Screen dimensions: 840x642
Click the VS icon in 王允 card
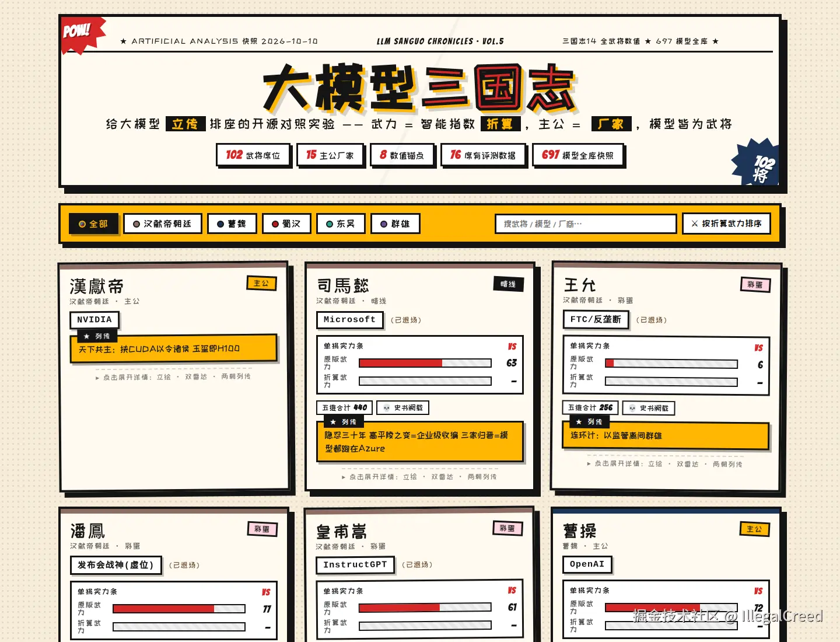tap(758, 348)
